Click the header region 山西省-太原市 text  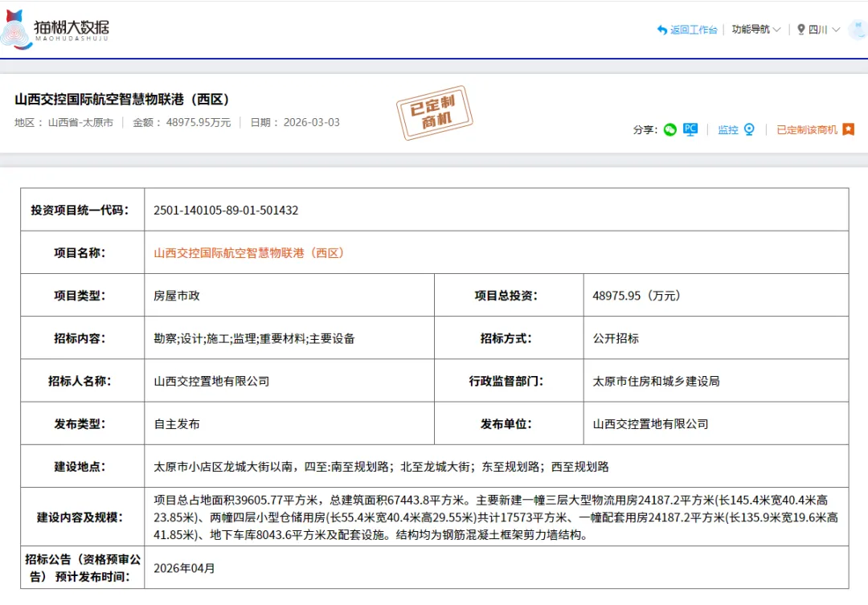[81, 122]
